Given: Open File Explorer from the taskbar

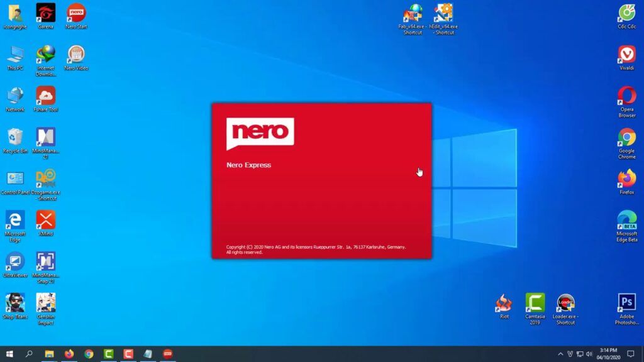Looking at the screenshot, I should point(49,354).
